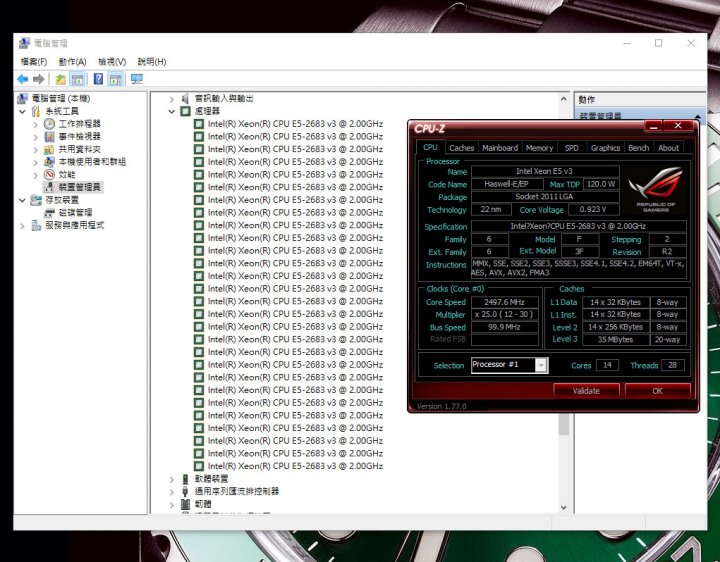
Task: Select the 音訊輸入與輸出 category label
Action: click(x=224, y=98)
